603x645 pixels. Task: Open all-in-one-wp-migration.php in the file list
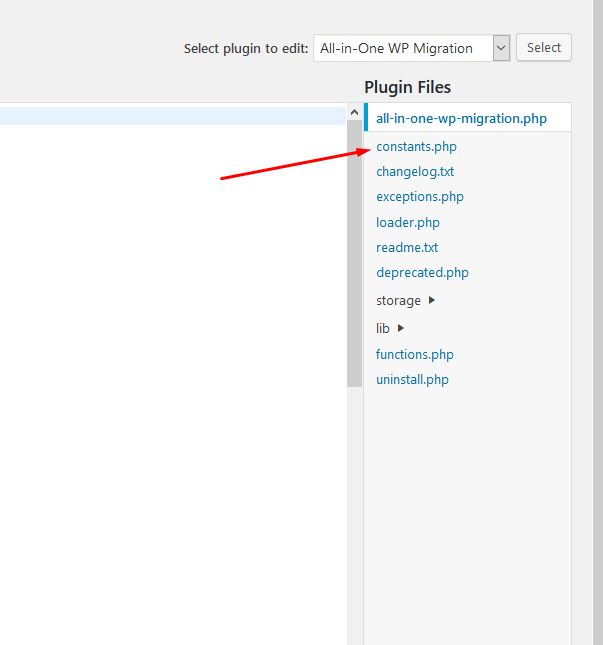(461, 118)
